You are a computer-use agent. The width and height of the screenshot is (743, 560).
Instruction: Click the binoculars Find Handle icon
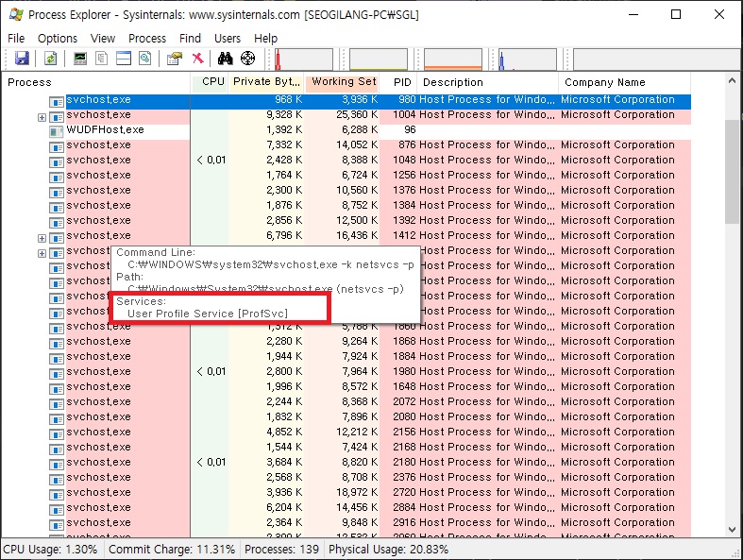tap(225, 59)
